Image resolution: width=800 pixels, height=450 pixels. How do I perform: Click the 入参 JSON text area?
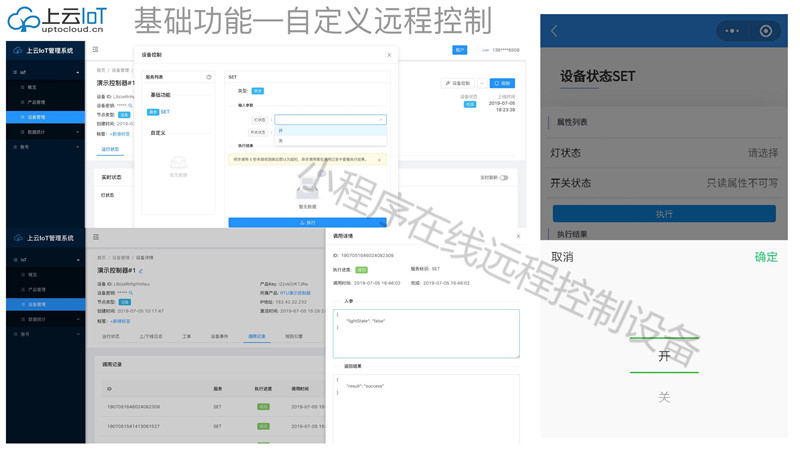pos(426,332)
